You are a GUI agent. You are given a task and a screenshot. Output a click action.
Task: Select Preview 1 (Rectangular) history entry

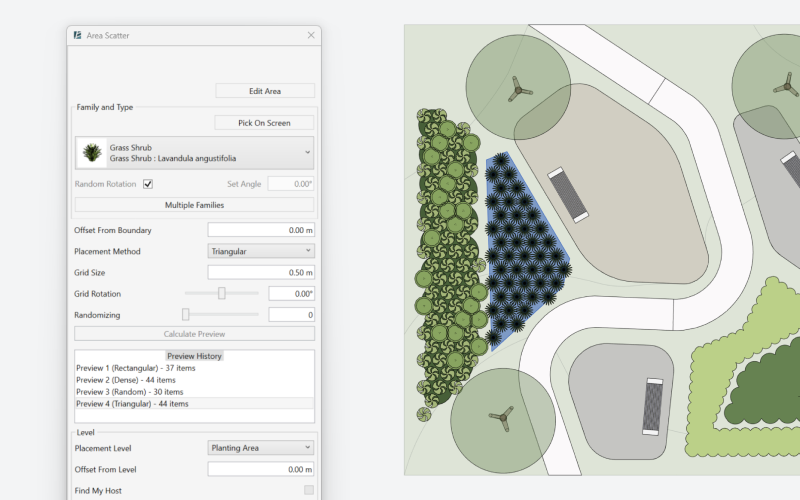pos(135,368)
